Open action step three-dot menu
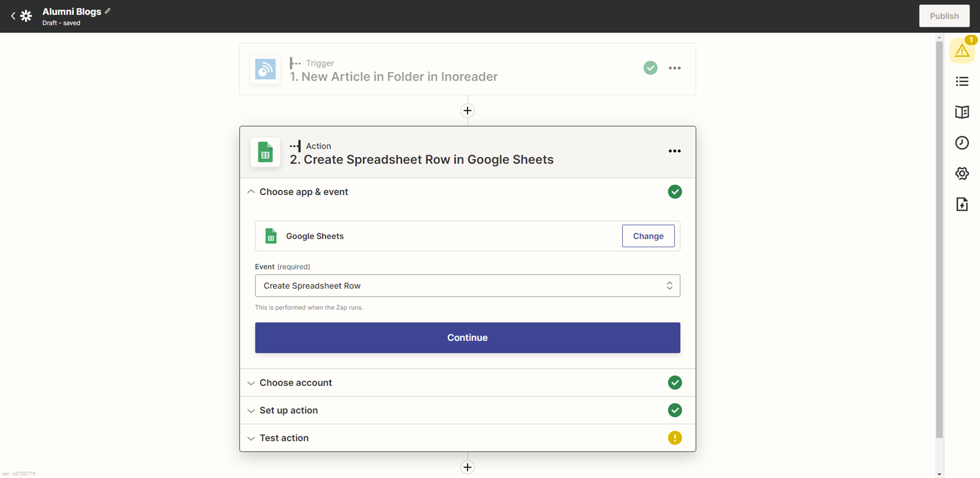This screenshot has height=478, width=980. 675,151
